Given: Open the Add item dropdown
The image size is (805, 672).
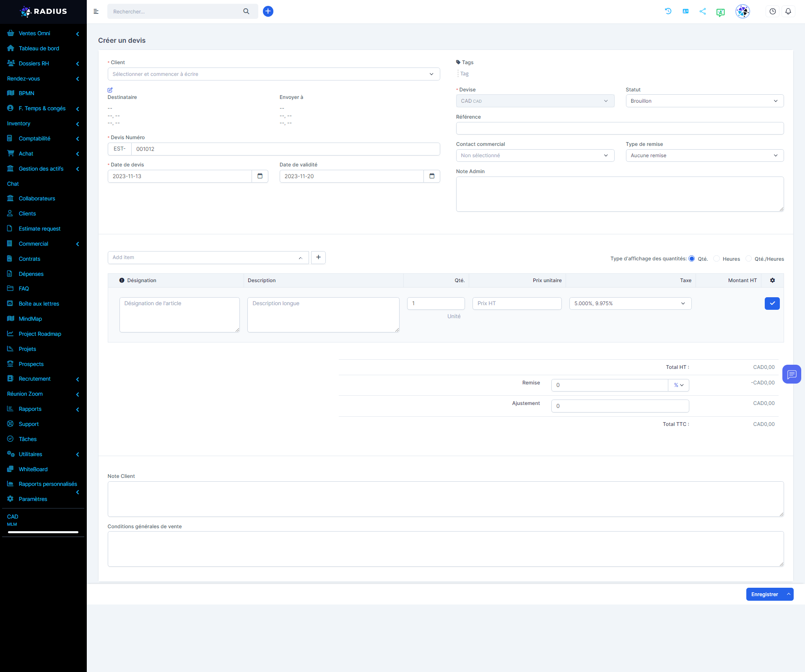Looking at the screenshot, I should [208, 257].
